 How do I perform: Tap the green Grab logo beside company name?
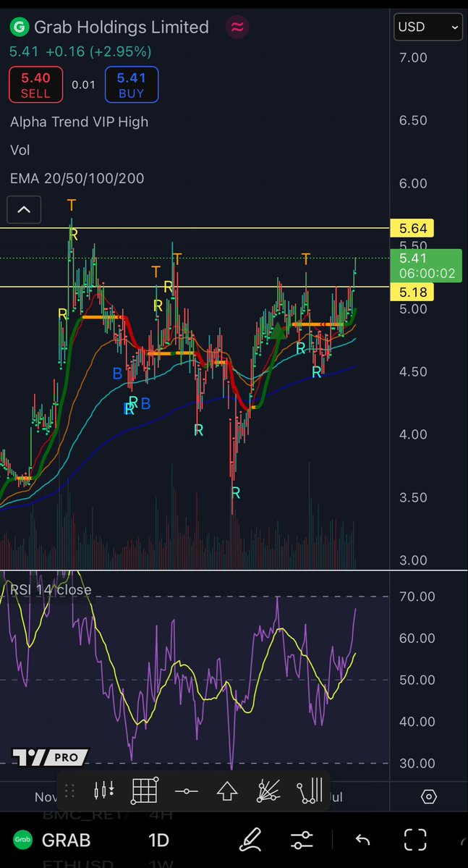pyautogui.click(x=20, y=27)
